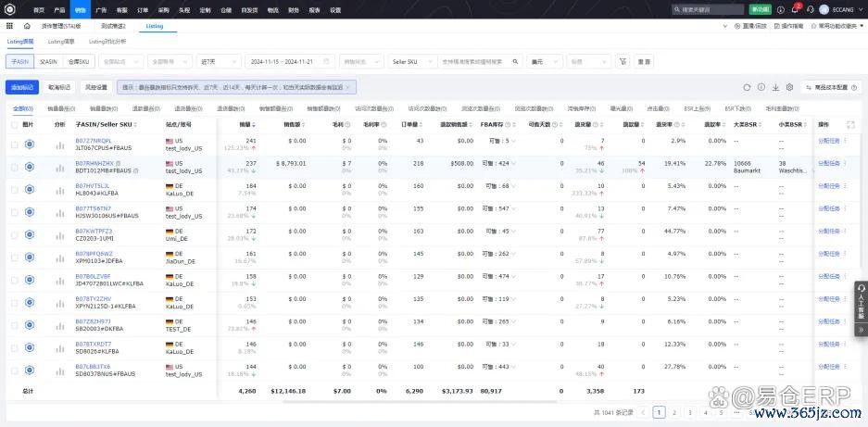
Task: Open calendar icon in date range field
Action: coord(327,61)
